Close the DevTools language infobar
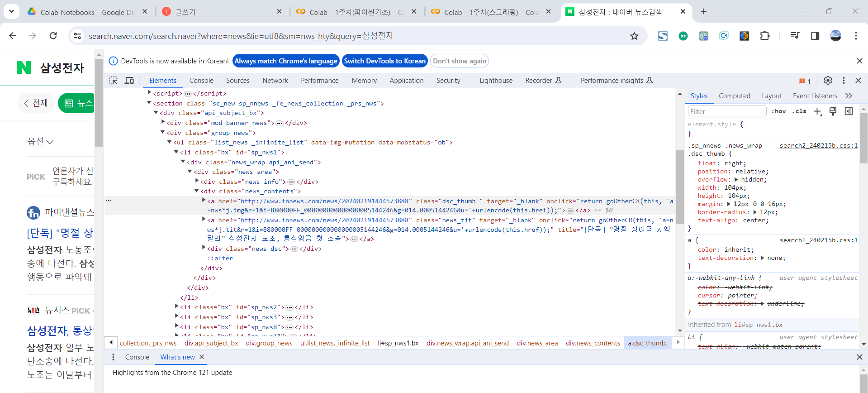The width and height of the screenshot is (868, 393). (x=859, y=61)
